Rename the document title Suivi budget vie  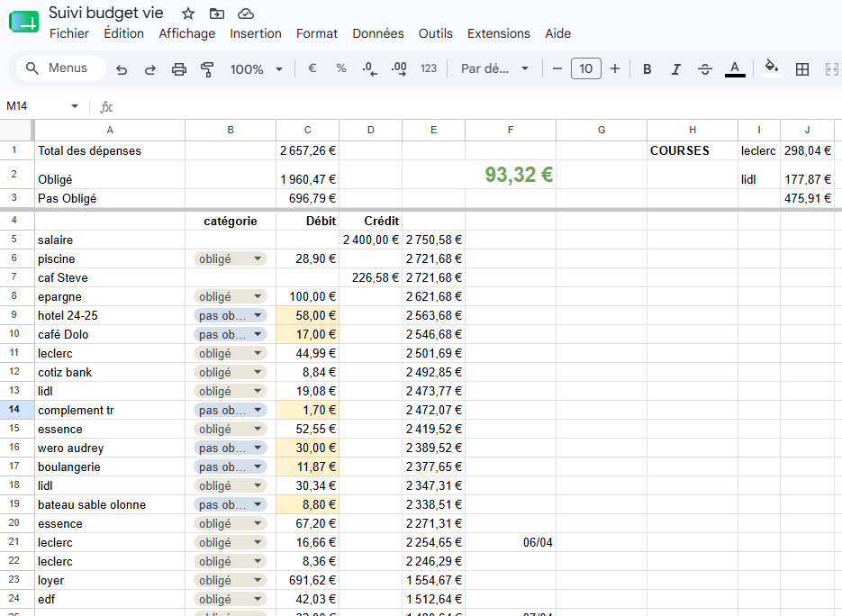click(x=105, y=13)
